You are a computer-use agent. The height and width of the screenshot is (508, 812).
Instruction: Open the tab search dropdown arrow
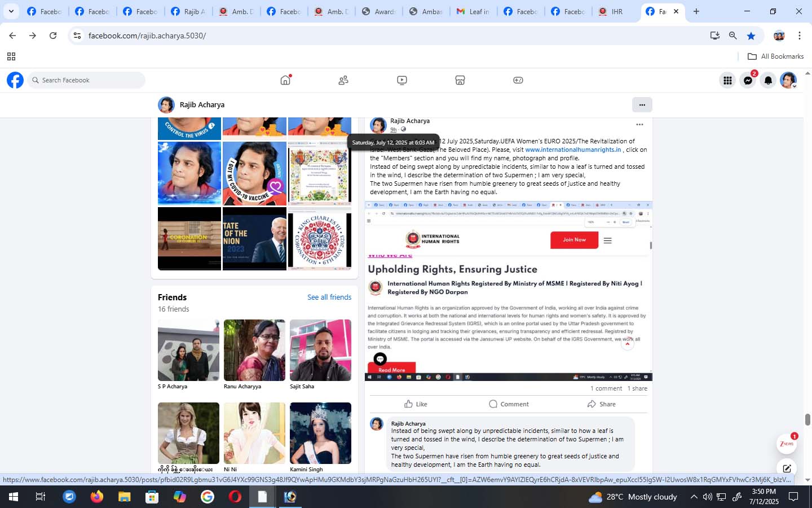pos(11,11)
